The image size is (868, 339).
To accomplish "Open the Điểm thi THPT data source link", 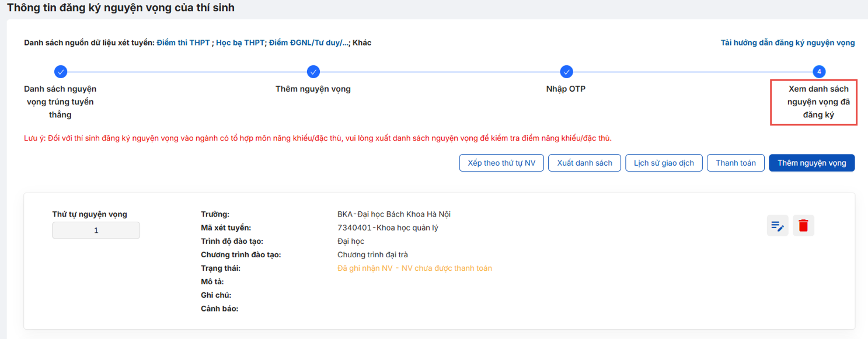I will (183, 43).
